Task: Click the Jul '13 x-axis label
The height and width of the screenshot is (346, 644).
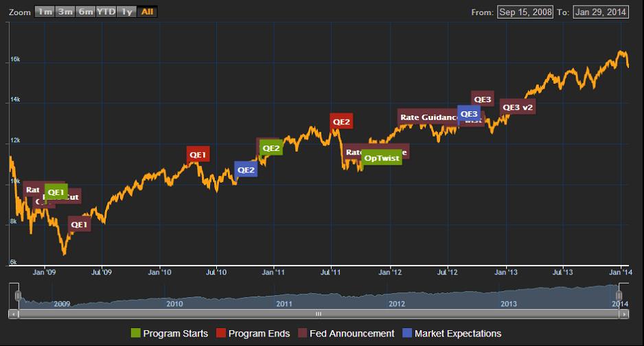Action: click(x=562, y=272)
